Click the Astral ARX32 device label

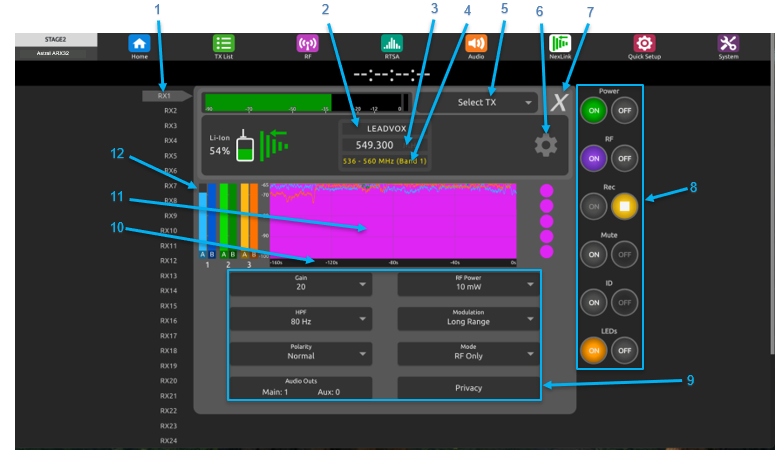click(52, 53)
